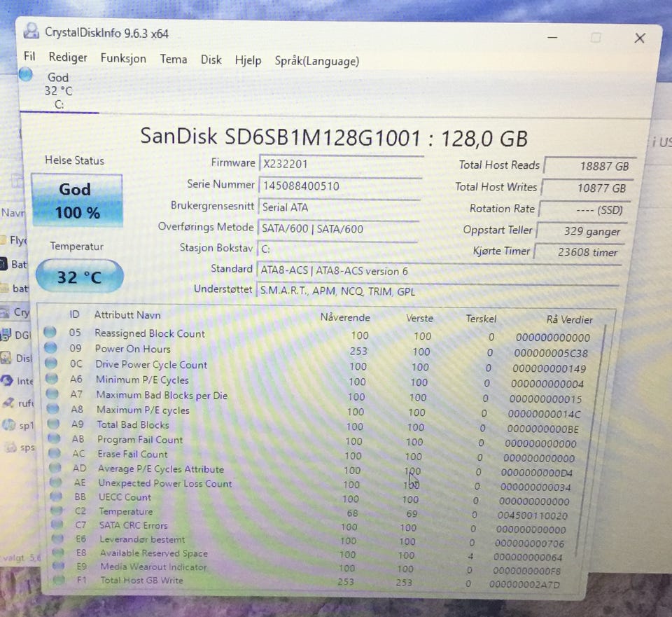Click the God 100 % health status button
This screenshot has height=617, width=672.
[77, 200]
